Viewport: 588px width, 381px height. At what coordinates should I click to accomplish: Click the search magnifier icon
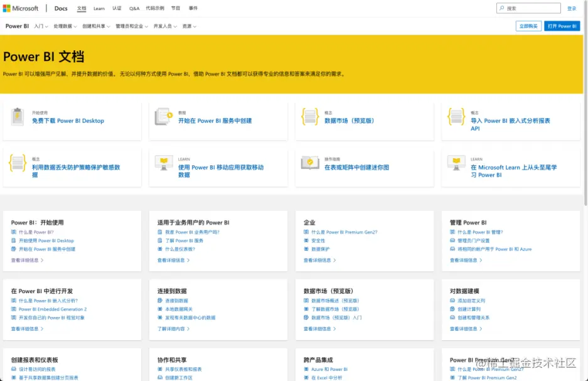pos(502,8)
